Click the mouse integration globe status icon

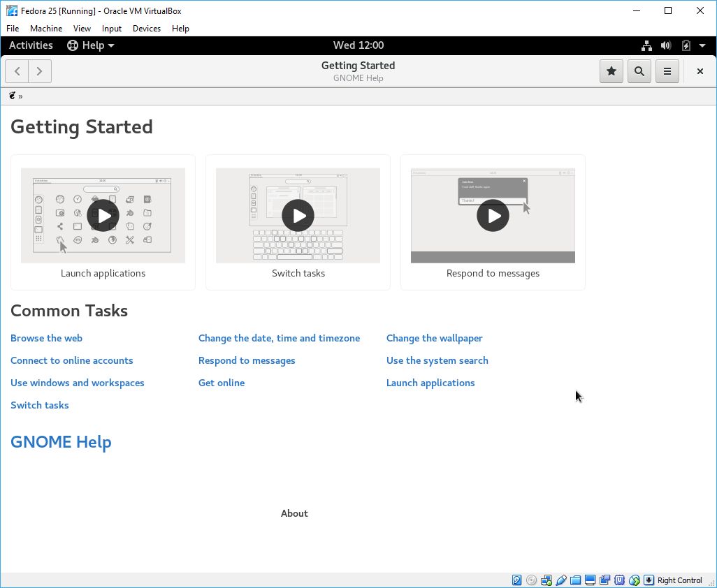(635, 580)
